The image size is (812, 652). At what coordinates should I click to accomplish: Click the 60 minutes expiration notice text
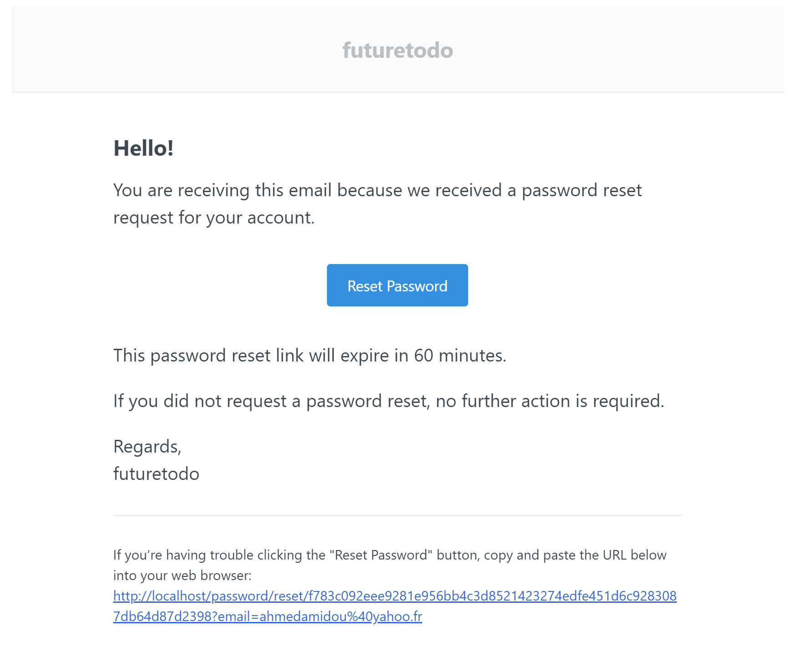(310, 356)
